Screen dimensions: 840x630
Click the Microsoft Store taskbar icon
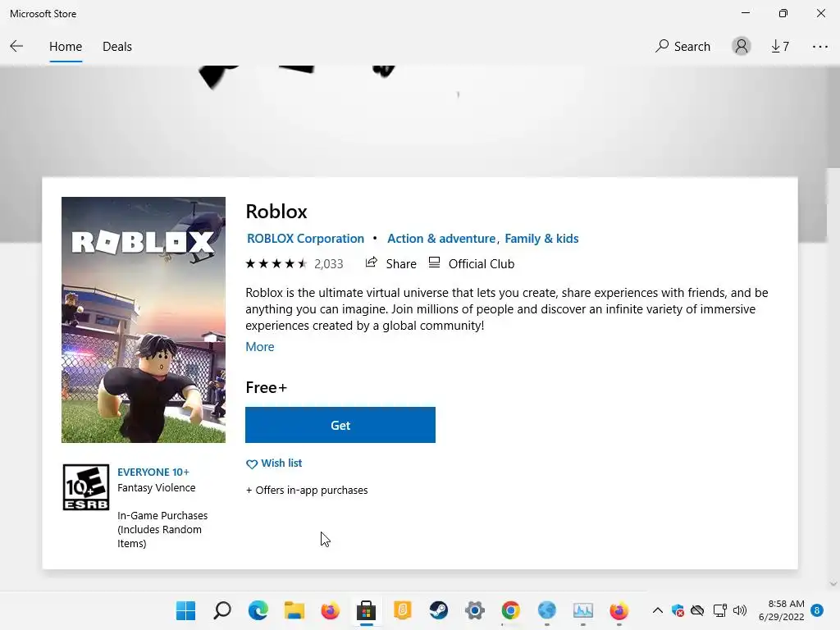[367, 610]
